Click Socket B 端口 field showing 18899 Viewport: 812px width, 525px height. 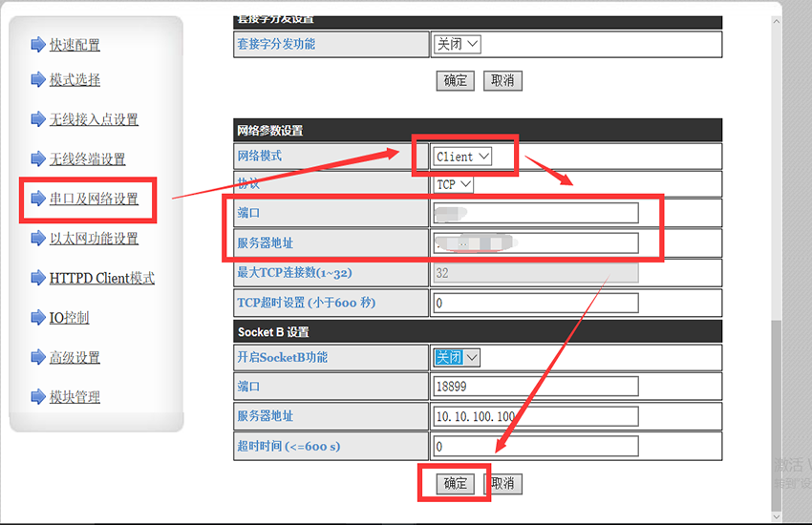click(x=535, y=387)
